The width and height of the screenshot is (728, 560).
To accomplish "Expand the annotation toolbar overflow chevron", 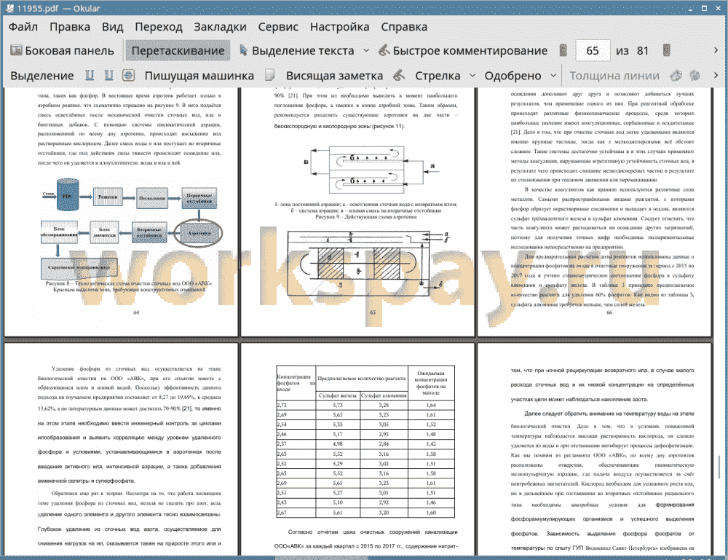I will click(x=716, y=75).
